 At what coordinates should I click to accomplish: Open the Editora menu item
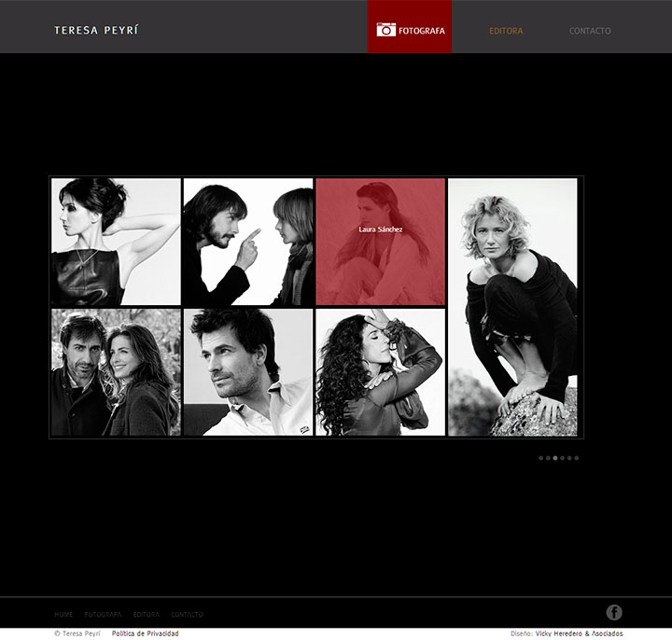tap(506, 31)
